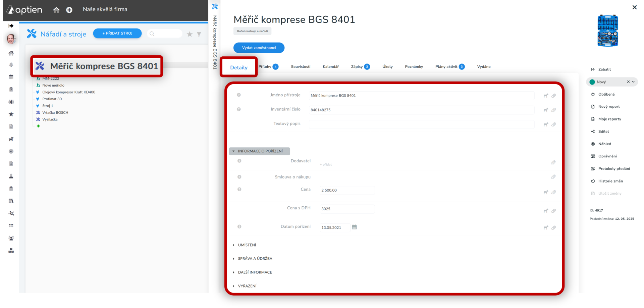Expand the SPRÁVA A ÚDRŽBA section

pos(255,259)
